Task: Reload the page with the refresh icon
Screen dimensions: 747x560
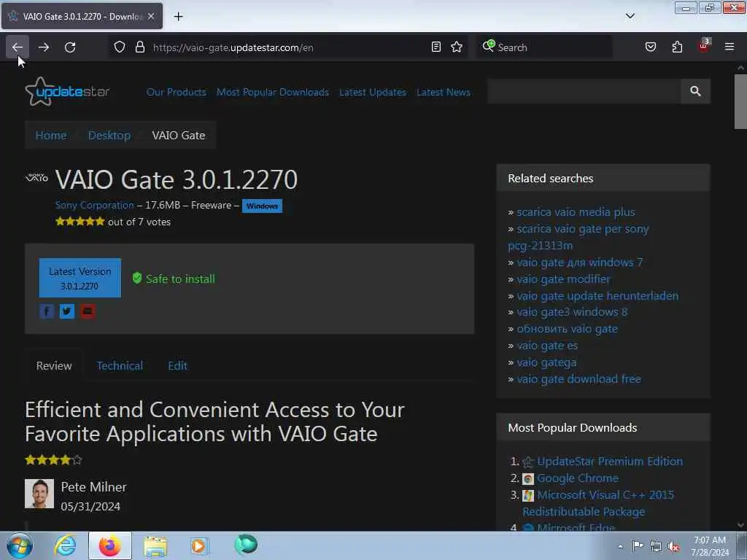Action: [x=70, y=47]
